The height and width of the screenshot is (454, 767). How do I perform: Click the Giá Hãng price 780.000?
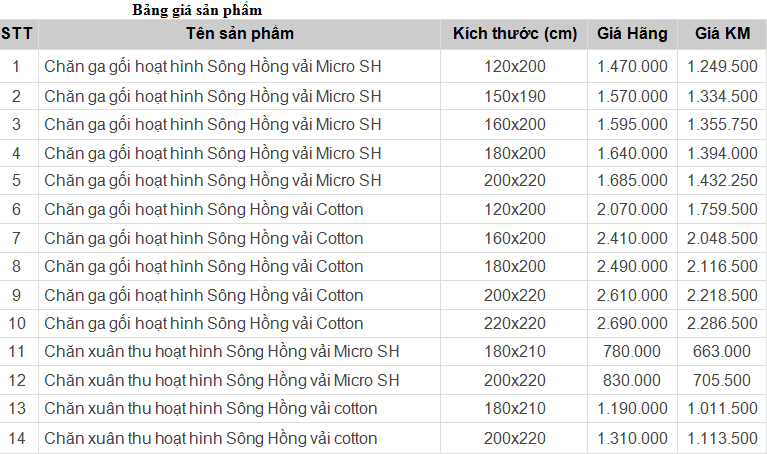(632, 352)
